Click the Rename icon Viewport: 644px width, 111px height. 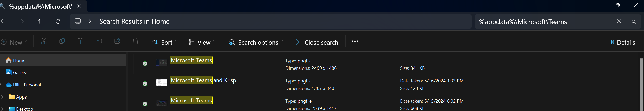(x=99, y=41)
